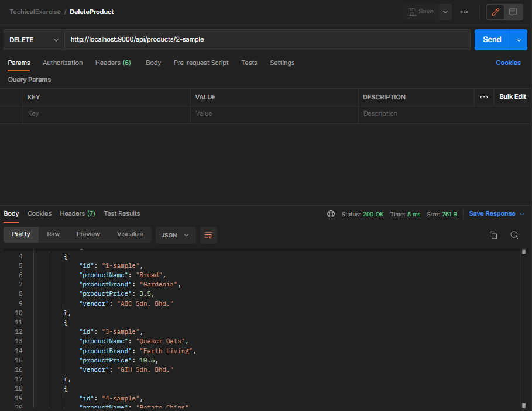Click the Cookies link on the right
Viewport: 532px width, 411px height.
pos(508,63)
